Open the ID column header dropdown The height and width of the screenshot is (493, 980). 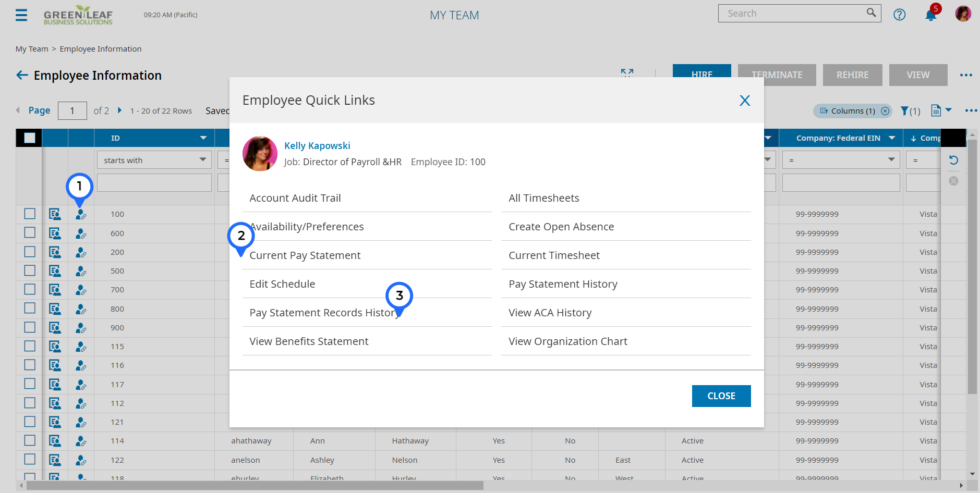point(203,138)
